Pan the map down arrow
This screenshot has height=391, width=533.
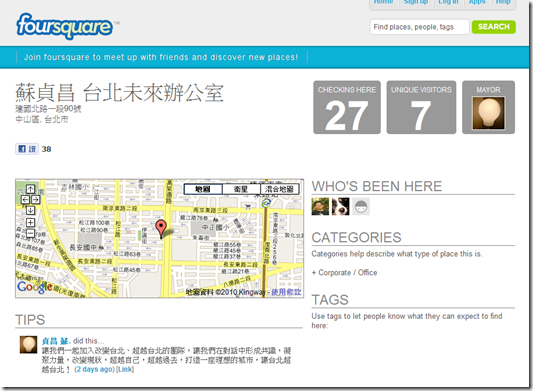[x=31, y=210]
